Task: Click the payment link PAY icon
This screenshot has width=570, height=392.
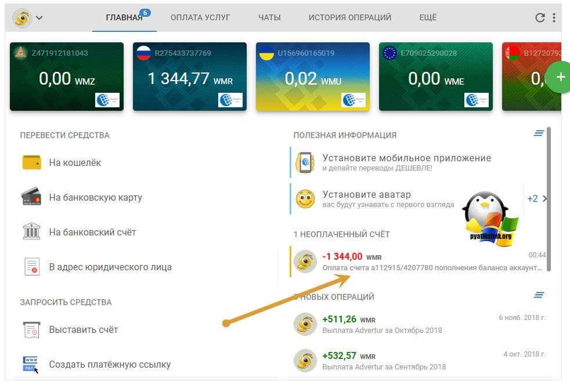Action: [31, 364]
